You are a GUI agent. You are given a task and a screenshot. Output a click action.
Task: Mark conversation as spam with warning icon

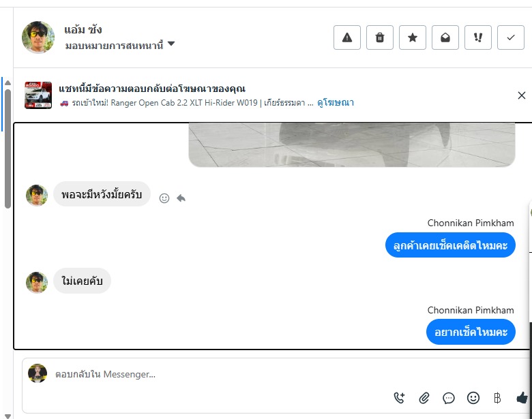click(x=347, y=38)
